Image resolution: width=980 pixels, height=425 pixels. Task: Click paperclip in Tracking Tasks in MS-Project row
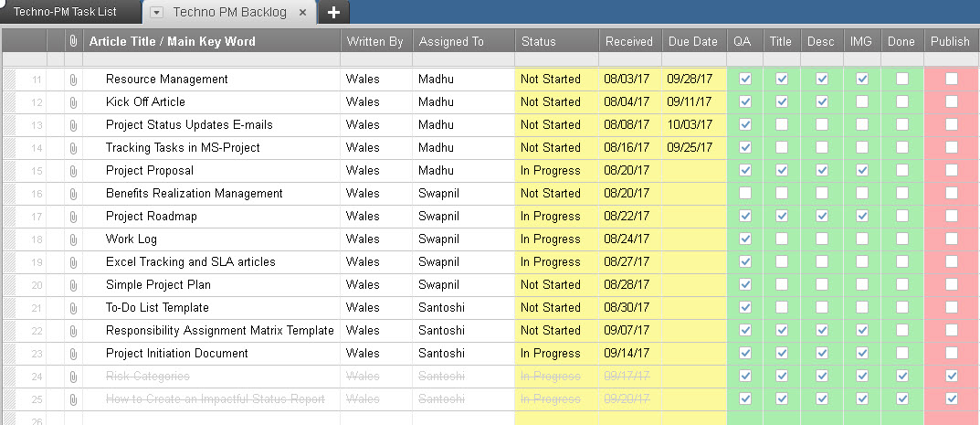point(73,148)
